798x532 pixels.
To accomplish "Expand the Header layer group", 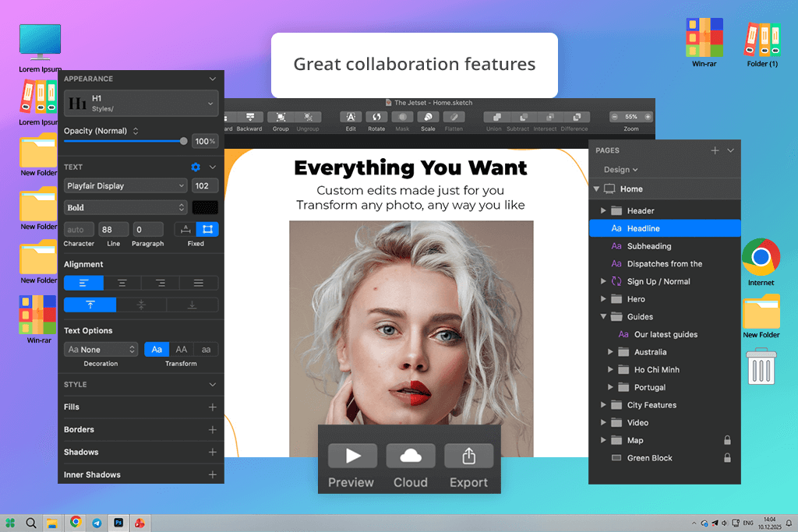I will (x=603, y=210).
